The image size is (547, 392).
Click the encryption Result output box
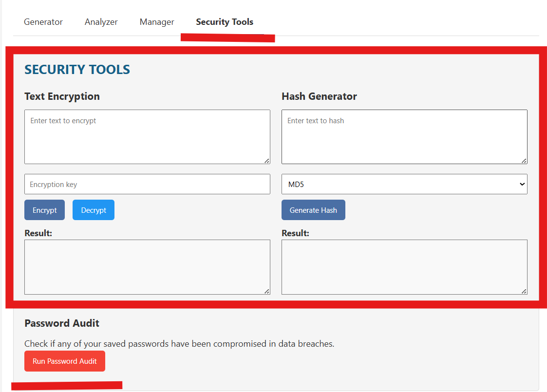pyautogui.click(x=147, y=267)
